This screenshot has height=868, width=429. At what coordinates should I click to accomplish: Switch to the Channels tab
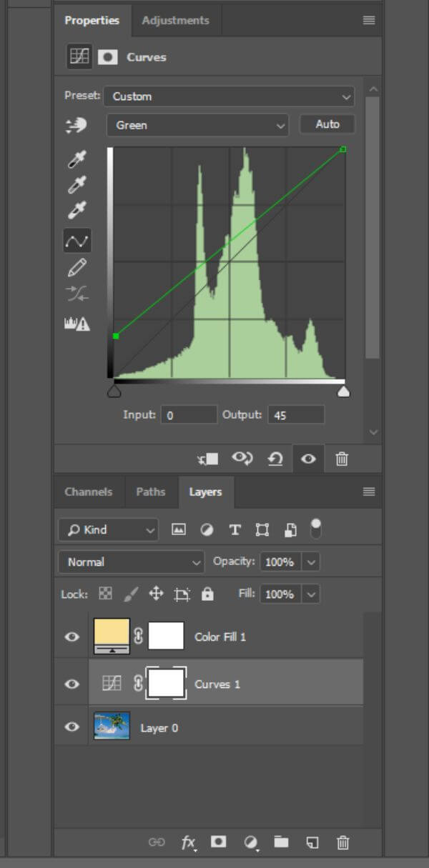88,492
